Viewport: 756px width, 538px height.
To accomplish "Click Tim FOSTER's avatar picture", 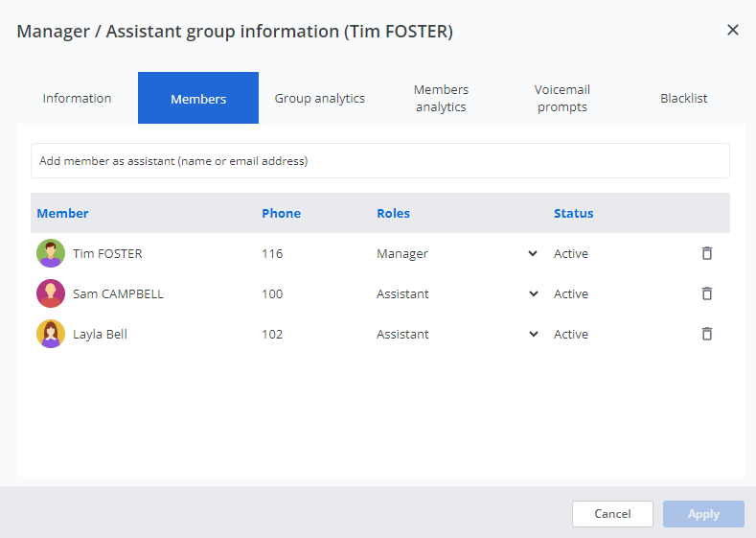I will point(50,254).
